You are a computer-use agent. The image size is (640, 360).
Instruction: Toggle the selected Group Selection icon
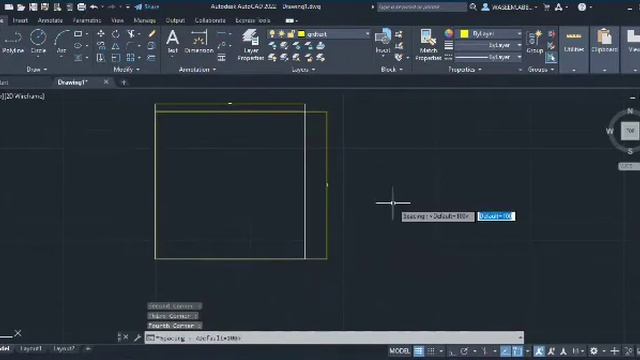[x=551, y=58]
